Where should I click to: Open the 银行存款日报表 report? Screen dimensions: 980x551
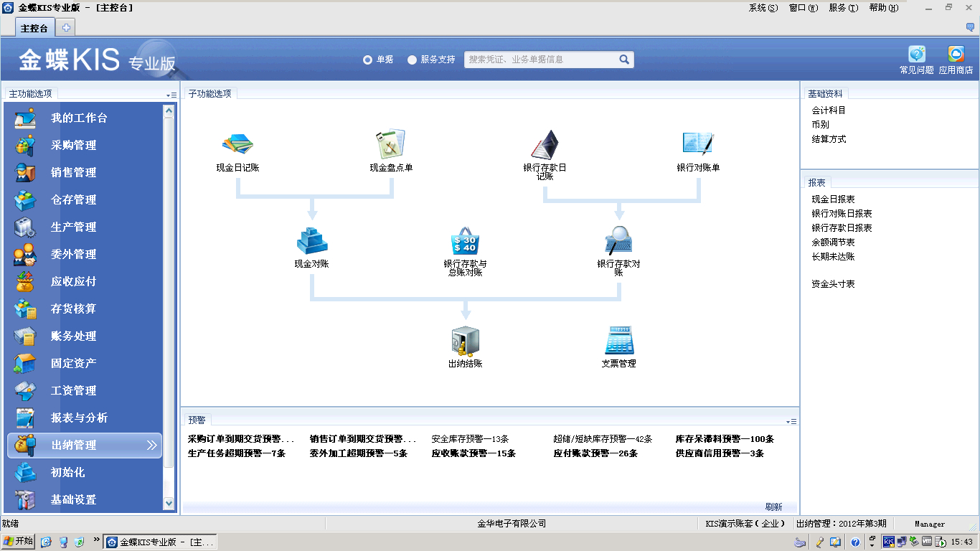[842, 228]
